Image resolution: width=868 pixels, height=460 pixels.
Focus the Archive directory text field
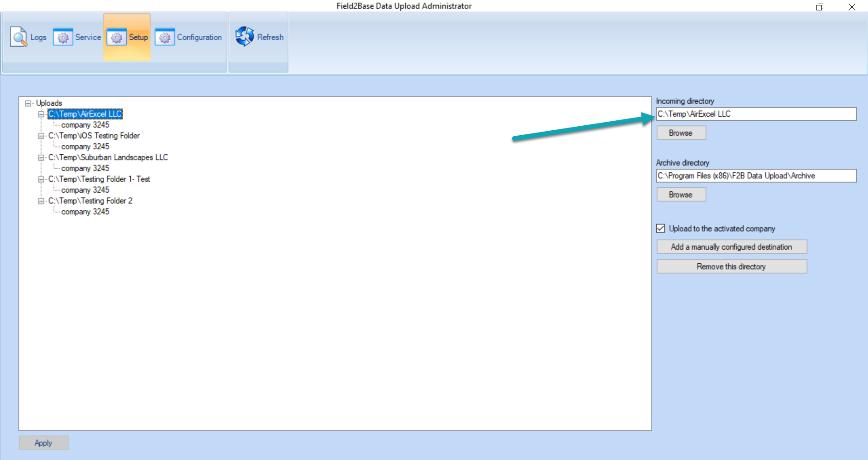[756, 175]
